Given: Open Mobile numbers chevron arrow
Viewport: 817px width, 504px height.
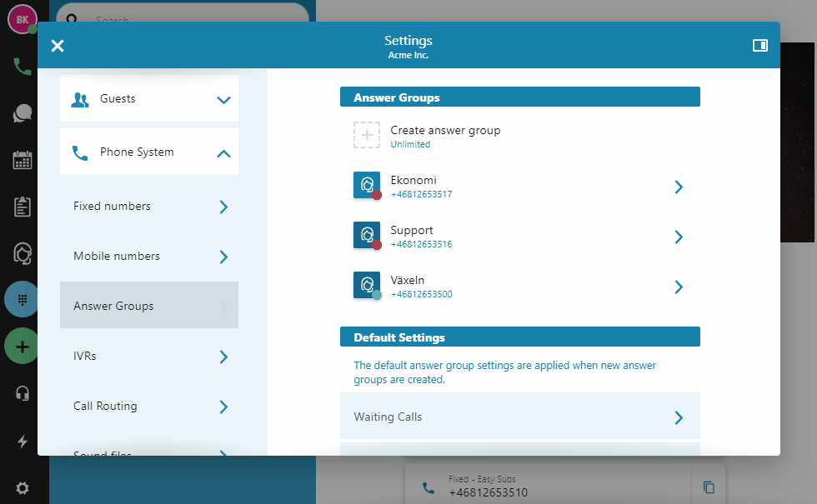Looking at the screenshot, I should (223, 257).
